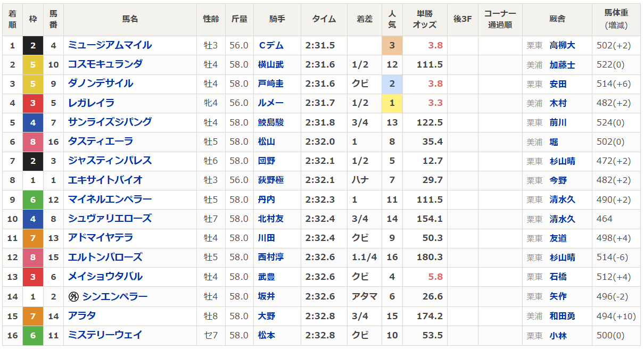Open the アドマイヤテラ horse link

point(100,238)
